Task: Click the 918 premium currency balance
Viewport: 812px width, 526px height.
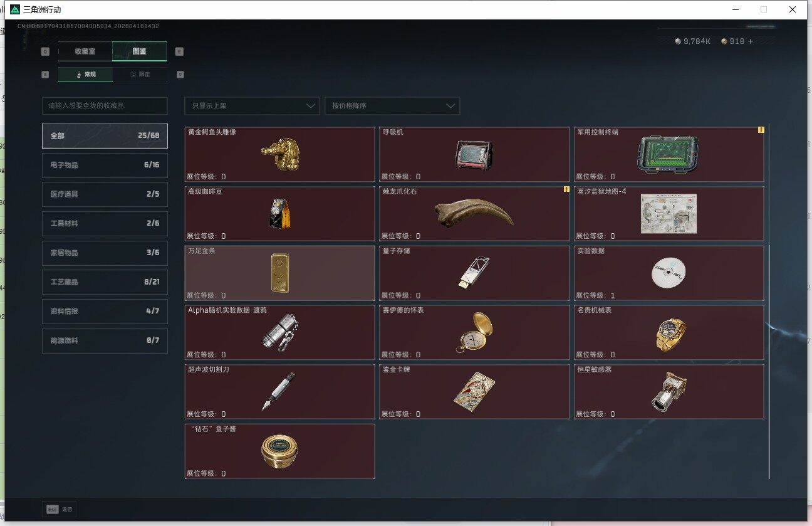Action: tap(737, 41)
